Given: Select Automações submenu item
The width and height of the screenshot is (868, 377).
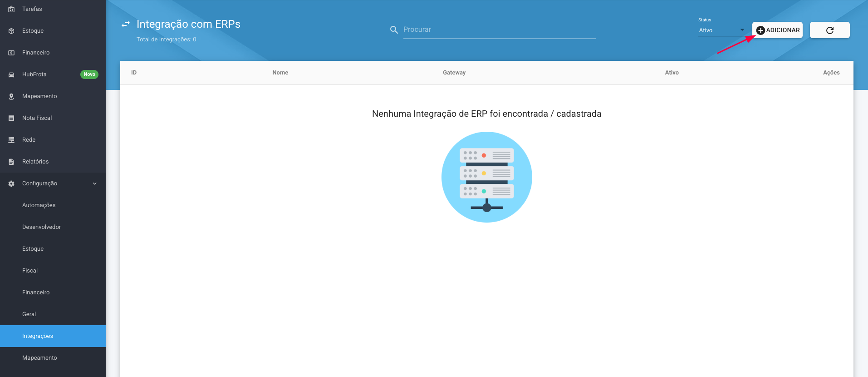Looking at the screenshot, I should tap(53, 205).
